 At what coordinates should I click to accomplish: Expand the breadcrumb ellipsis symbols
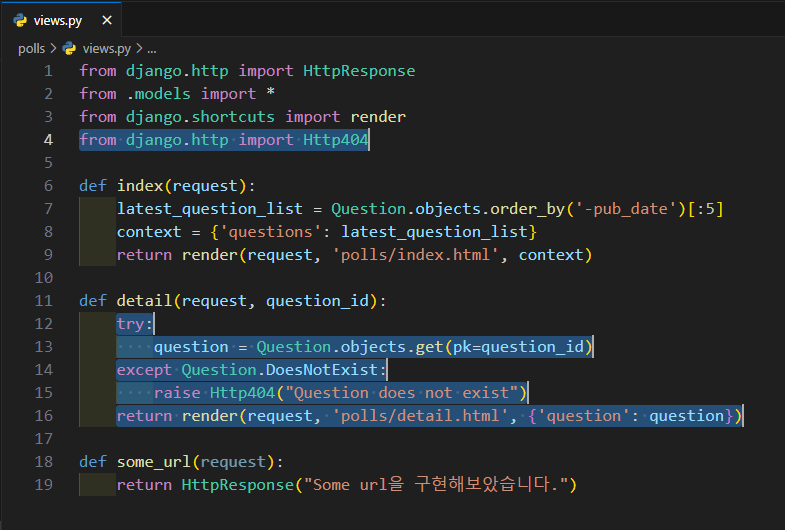click(x=152, y=49)
